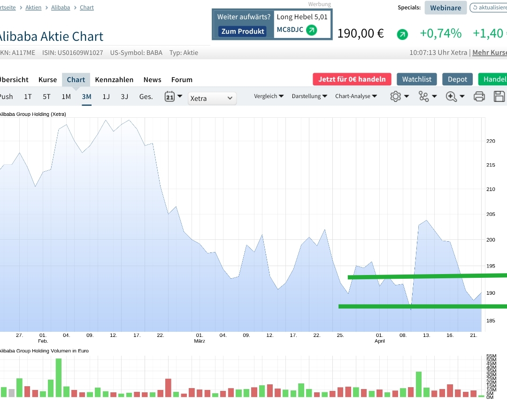Image resolution: width=507 pixels, height=420 pixels.
Task: Open the Vergleich dropdown
Action: coord(269,96)
